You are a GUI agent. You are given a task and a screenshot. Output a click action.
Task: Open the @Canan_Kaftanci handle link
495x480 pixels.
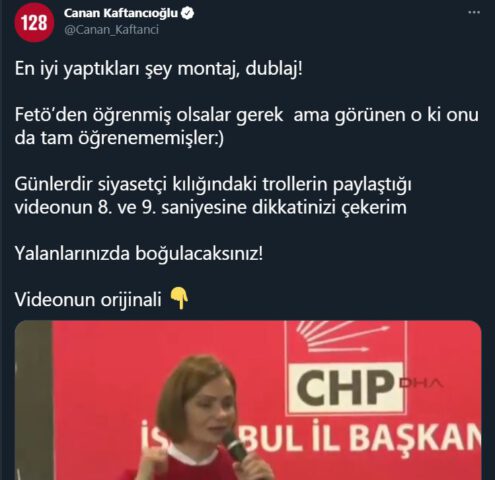pyautogui.click(x=111, y=30)
